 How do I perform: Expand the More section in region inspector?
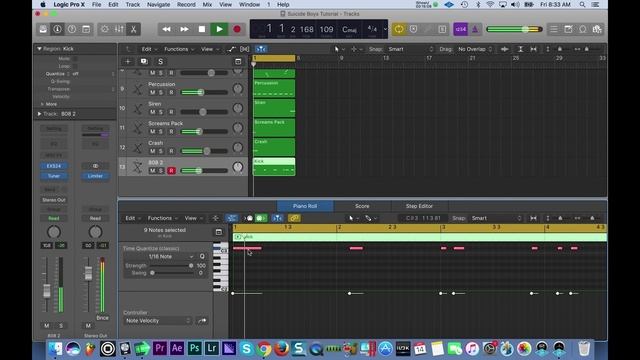(42, 104)
